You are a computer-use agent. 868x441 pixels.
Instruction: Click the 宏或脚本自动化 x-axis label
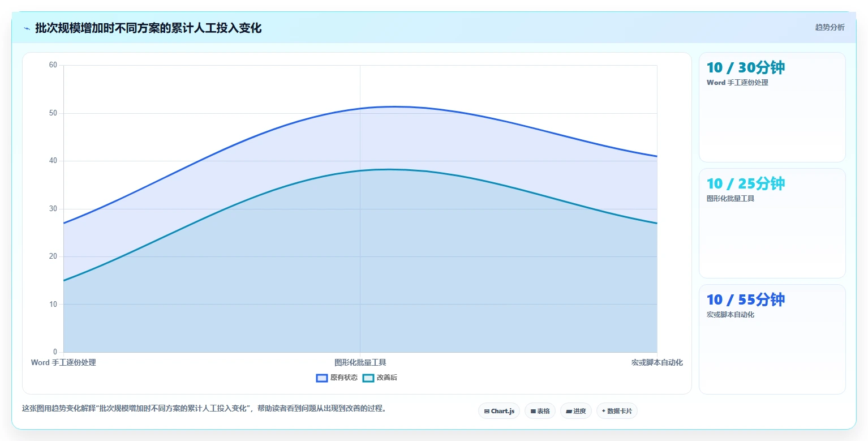tap(657, 362)
